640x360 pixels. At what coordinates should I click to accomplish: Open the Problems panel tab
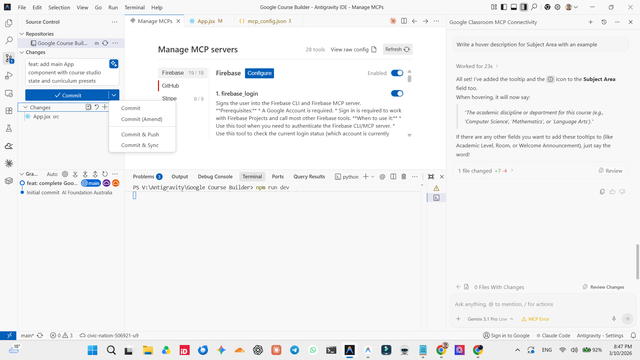click(147, 177)
